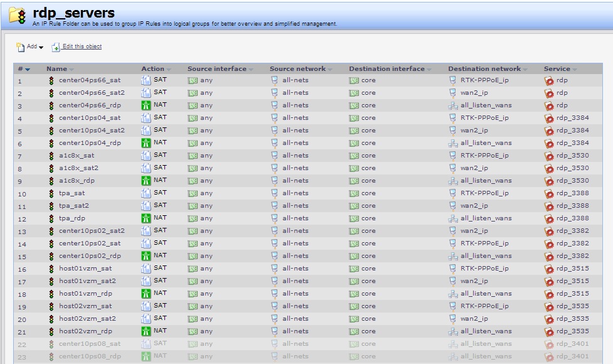This screenshot has width=613, height=364.
Task: Open the Action column header dropdown
Action: point(168,69)
